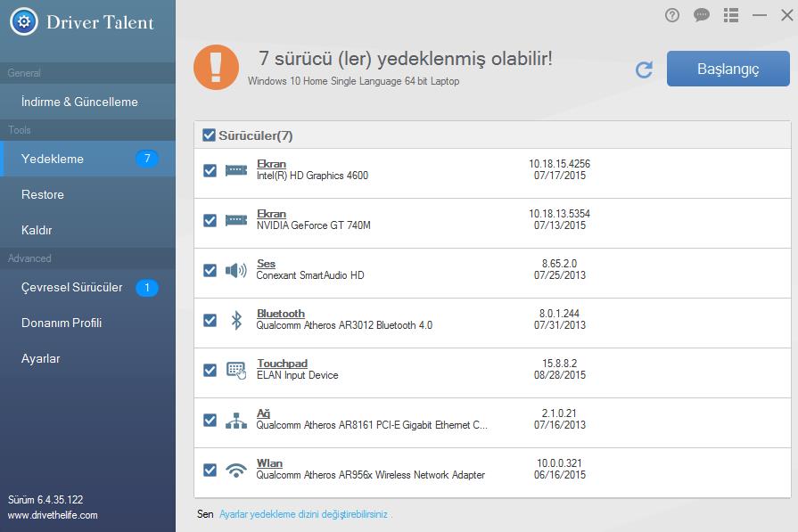Click the refresh icon beside Başlangıç
The width and height of the screenshot is (798, 532).
click(x=644, y=70)
